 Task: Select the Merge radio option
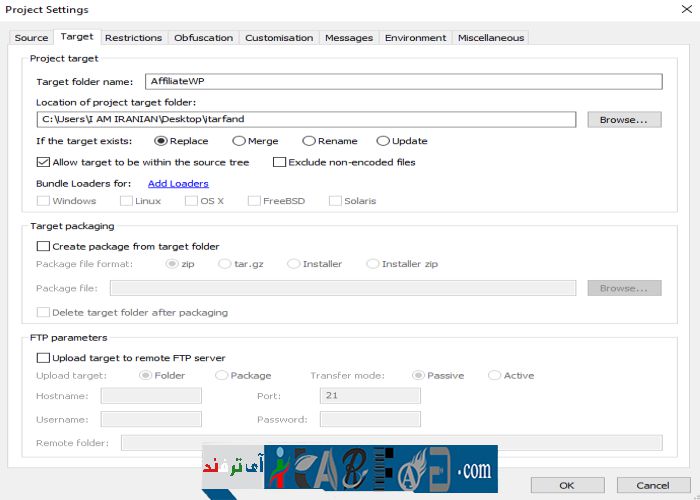pos(239,141)
